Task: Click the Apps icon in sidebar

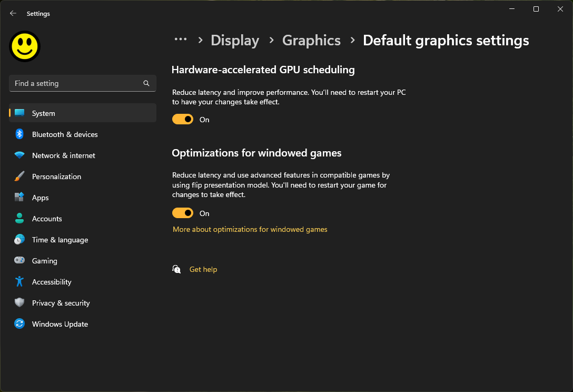Action: tap(19, 198)
